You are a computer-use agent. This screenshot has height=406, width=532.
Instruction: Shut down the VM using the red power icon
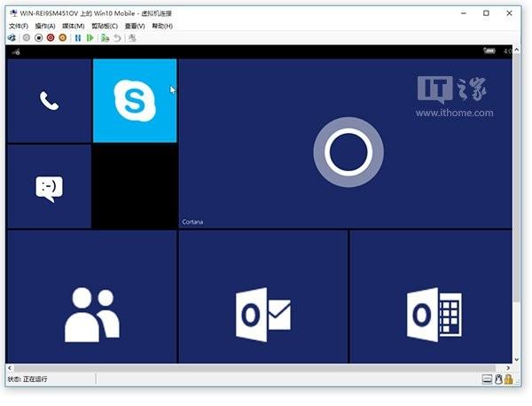tap(51, 38)
